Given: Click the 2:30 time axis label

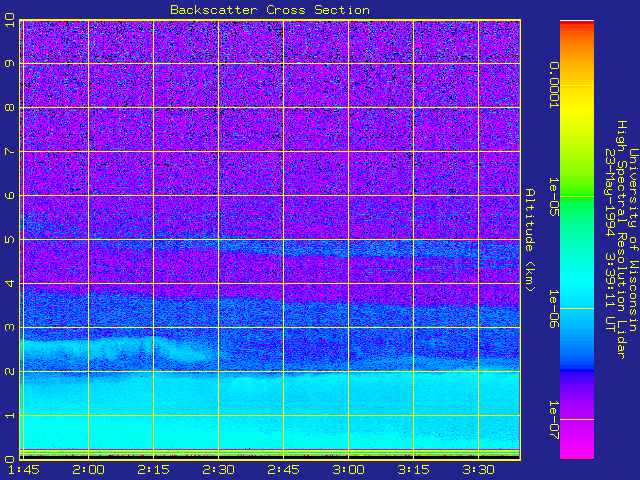Looking at the screenshot, I should (x=218, y=470).
